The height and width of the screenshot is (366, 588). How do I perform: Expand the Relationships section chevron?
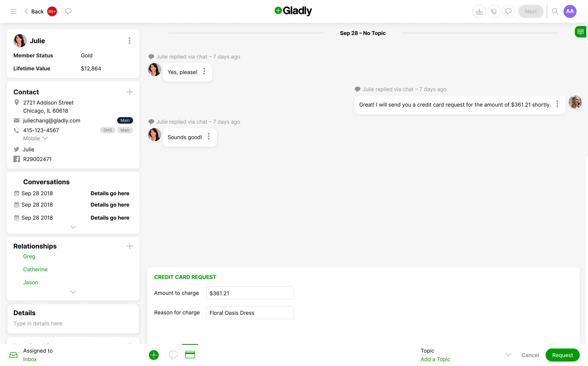pyautogui.click(x=73, y=292)
